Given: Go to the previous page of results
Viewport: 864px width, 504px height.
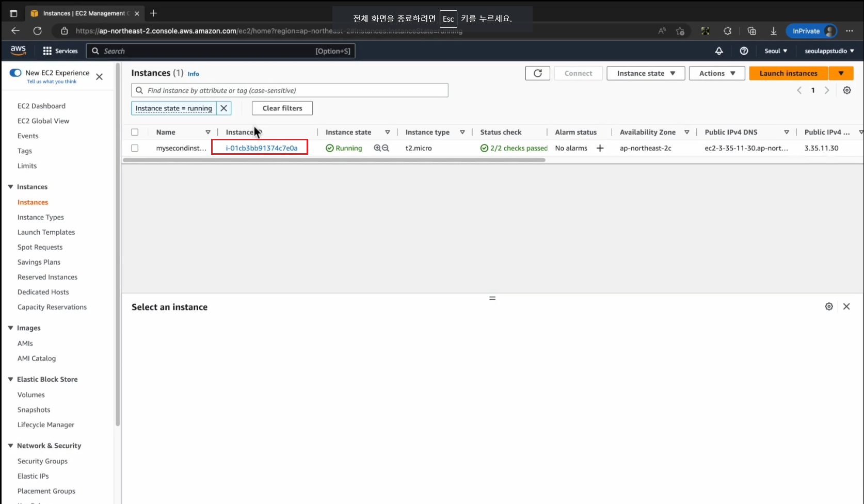Looking at the screenshot, I should pyautogui.click(x=799, y=90).
